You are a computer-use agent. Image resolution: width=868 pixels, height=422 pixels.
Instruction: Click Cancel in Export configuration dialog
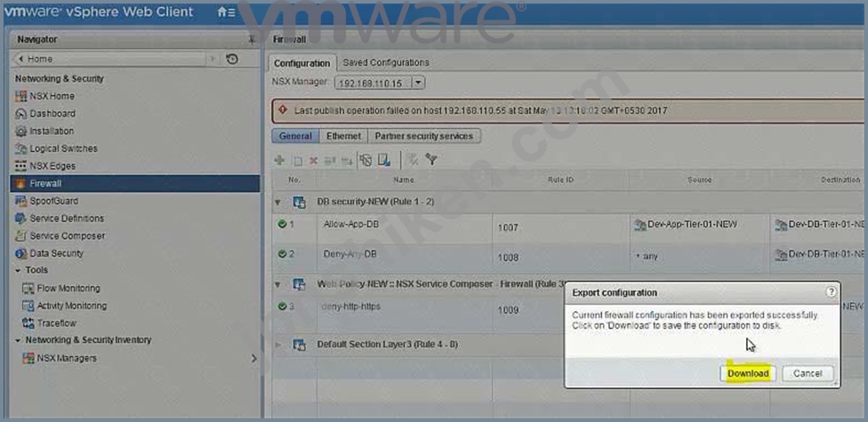(808, 373)
